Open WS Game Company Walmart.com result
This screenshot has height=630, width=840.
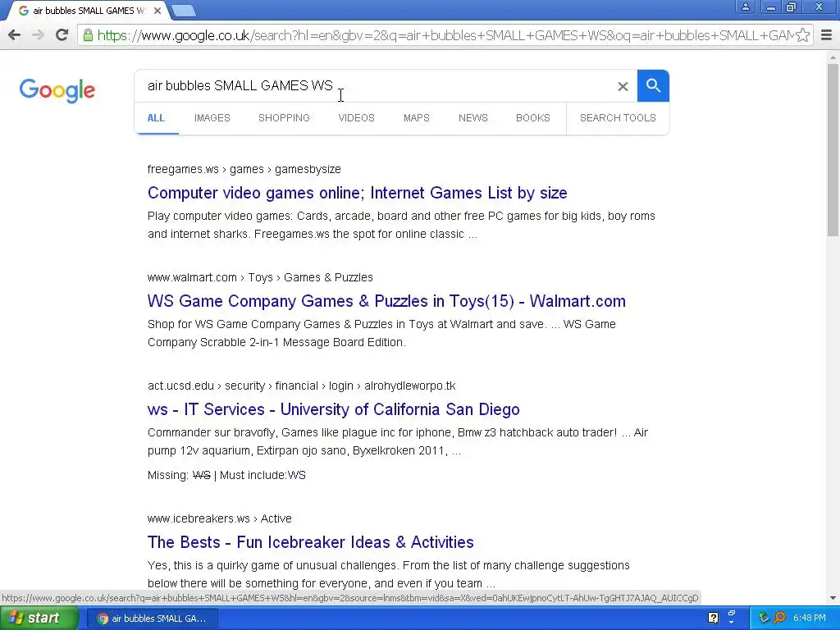[x=386, y=301]
